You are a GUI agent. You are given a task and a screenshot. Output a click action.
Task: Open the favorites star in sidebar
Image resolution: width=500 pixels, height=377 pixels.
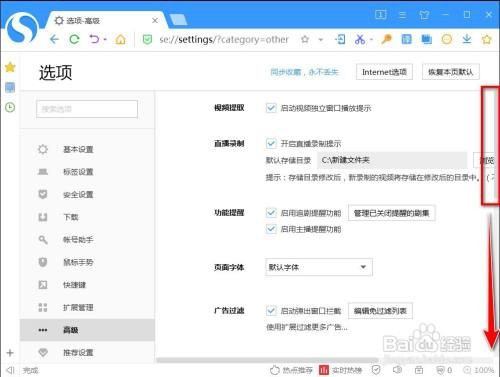point(10,67)
